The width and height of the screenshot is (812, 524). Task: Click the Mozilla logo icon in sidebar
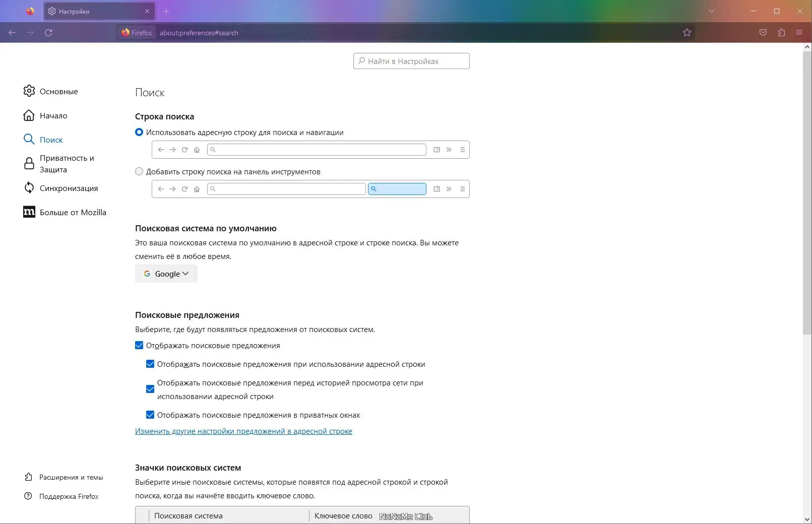pyautogui.click(x=29, y=212)
